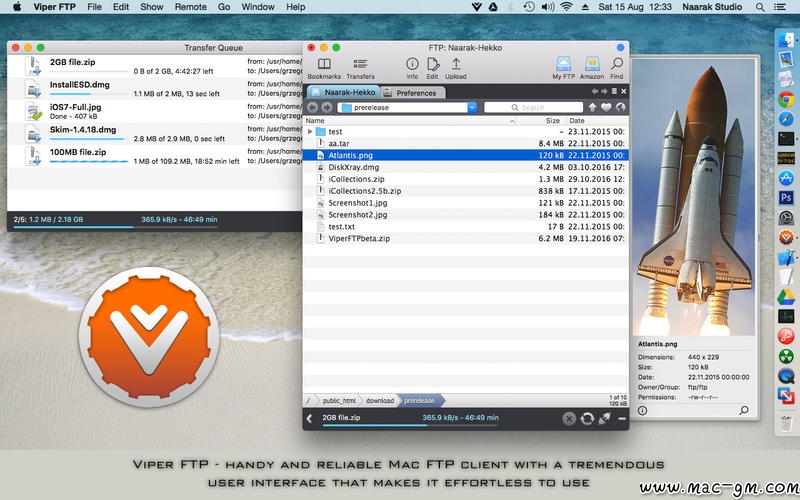Click prerelease in the path breadcrumb
The height and width of the screenshot is (500, 800).
coord(419,401)
